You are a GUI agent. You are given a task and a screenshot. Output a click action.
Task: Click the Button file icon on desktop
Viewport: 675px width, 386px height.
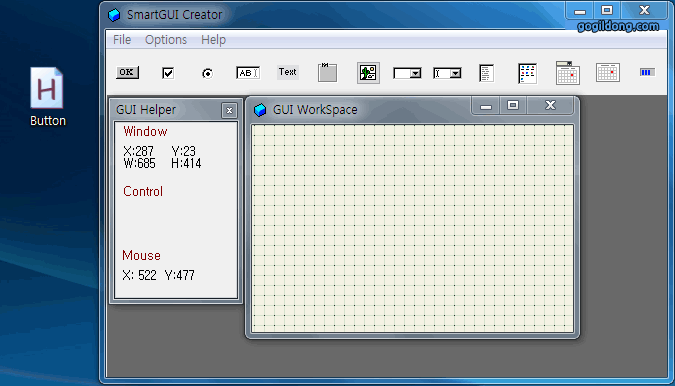[x=47, y=97]
